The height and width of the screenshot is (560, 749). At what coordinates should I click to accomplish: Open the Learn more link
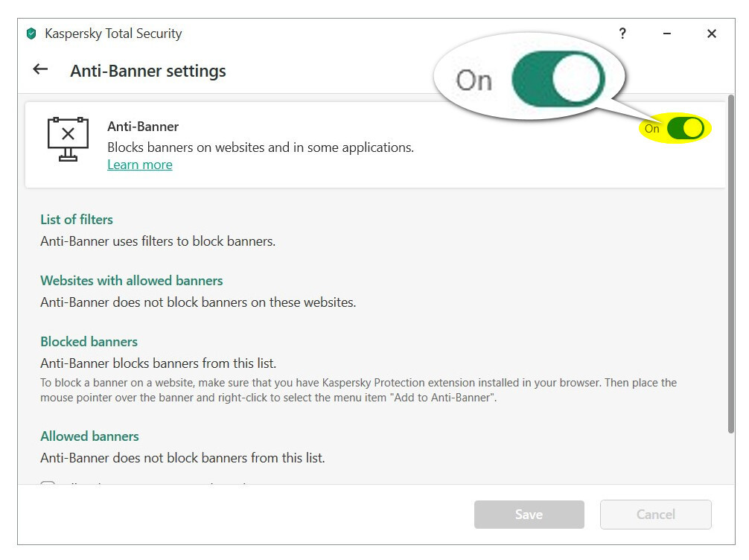pos(139,165)
